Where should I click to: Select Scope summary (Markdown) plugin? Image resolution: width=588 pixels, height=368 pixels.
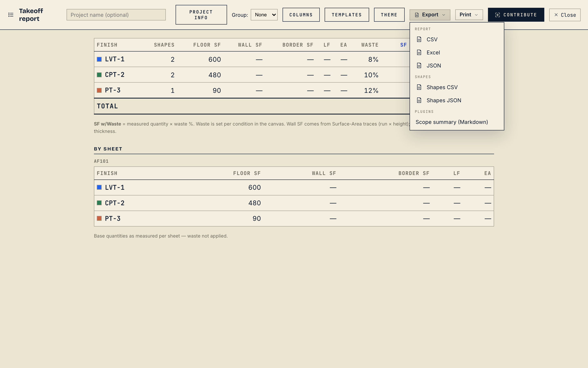(457, 122)
